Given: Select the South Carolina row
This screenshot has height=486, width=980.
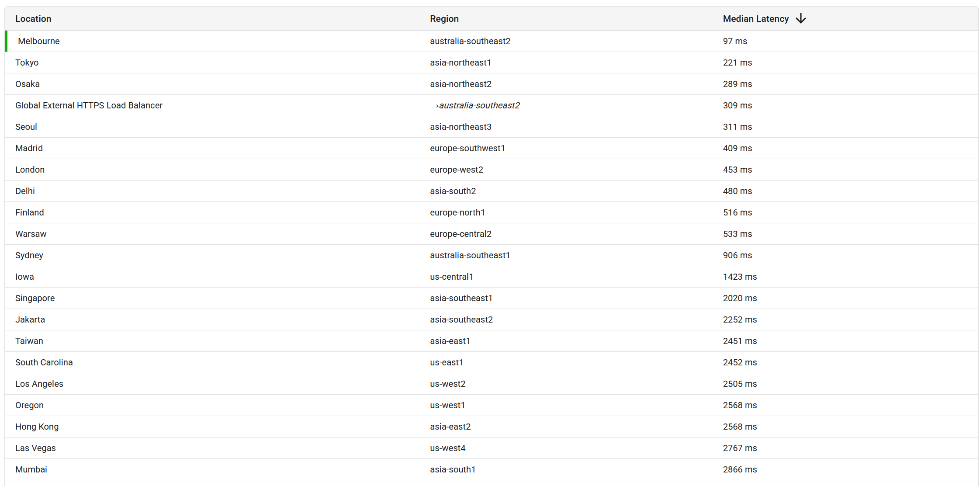Looking at the screenshot, I should pos(44,362).
